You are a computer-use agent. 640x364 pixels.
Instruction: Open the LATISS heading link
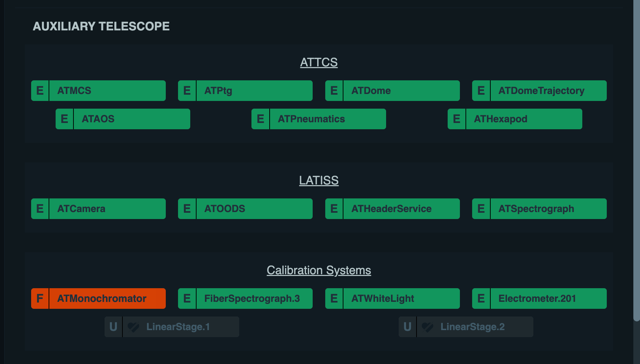point(319,181)
